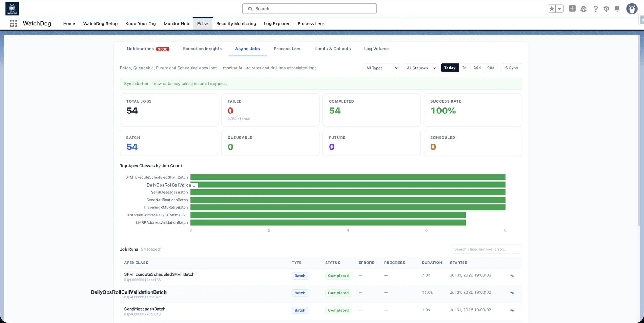This screenshot has width=644, height=323.
Task: Click the Failed jobs card
Action: tap(270, 110)
